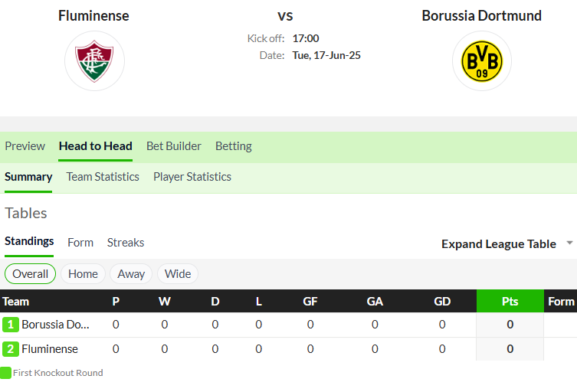
Task: Expand the League Table dropdown arrow
Action: point(569,243)
